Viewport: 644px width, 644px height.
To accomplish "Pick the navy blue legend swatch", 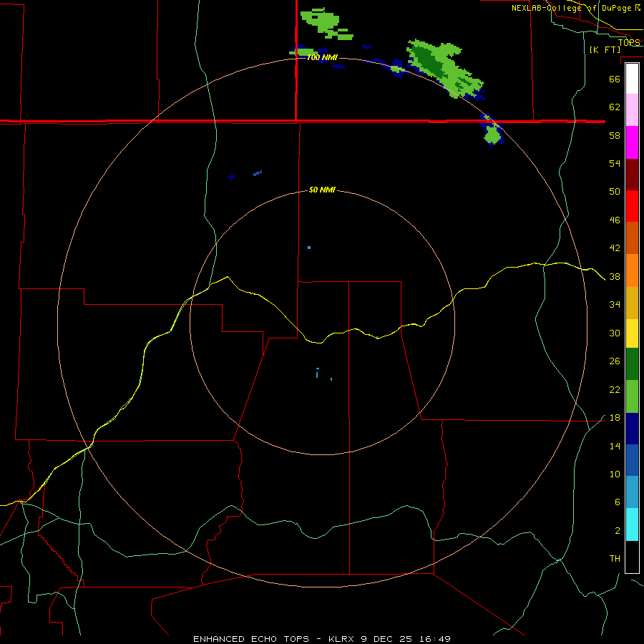I will pos(632,429).
